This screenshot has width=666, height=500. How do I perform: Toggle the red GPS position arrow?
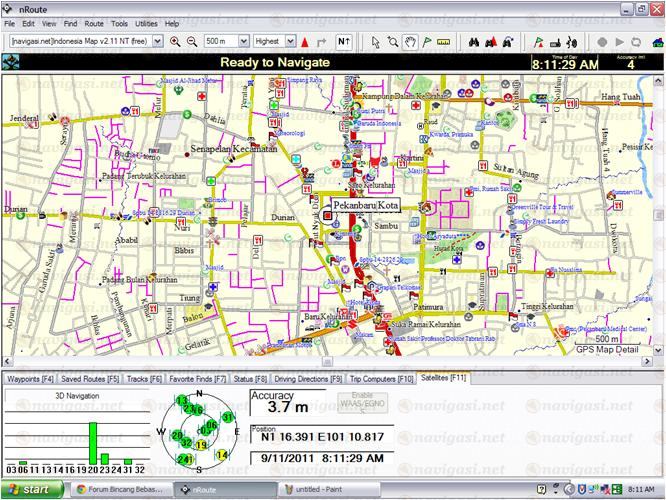[x=305, y=42]
